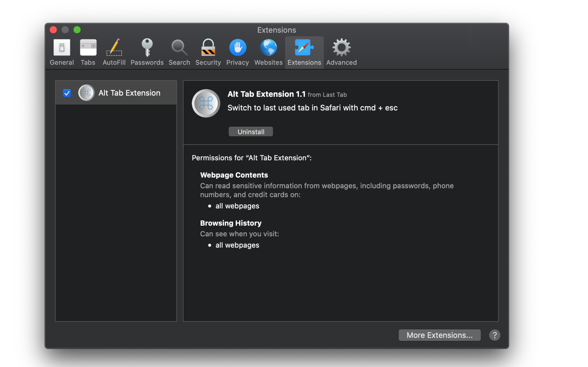This screenshot has width=588, height=367.
Task: Open Advanced settings via the gear icon
Action: point(341,48)
